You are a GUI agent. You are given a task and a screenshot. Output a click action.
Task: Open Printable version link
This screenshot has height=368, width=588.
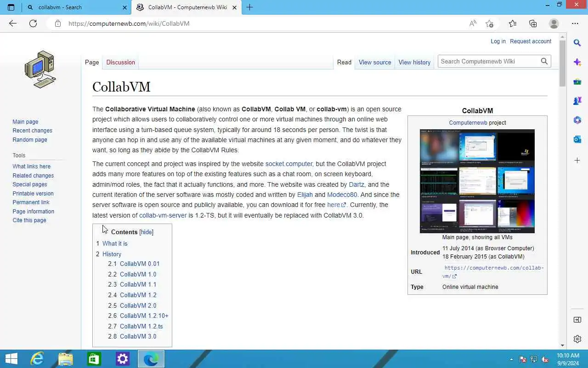point(33,194)
